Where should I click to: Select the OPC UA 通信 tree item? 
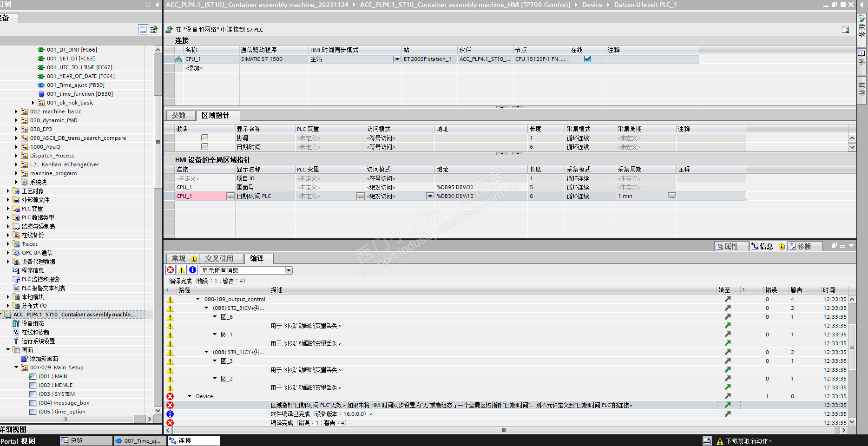coord(37,253)
